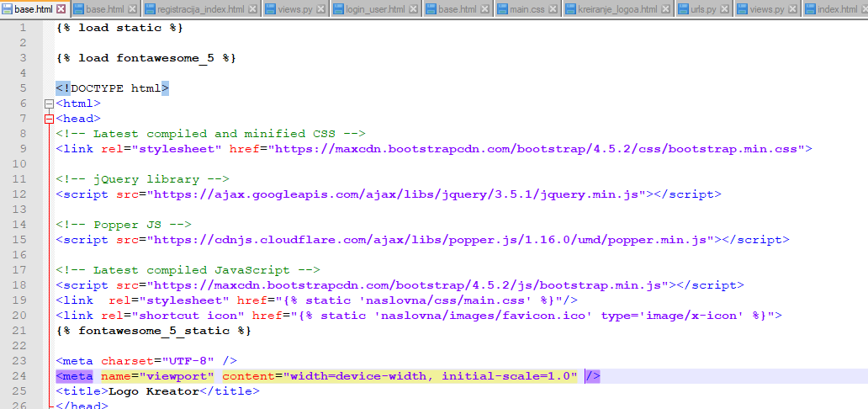The image size is (868, 409).
Task: Click the 'Logo Kreator' title text
Action: coord(153,391)
